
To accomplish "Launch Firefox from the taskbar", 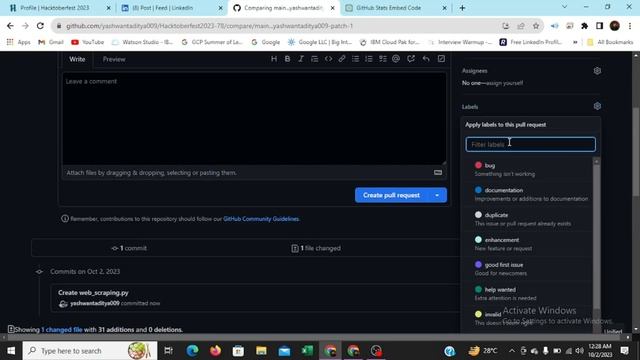I will 215,351.
